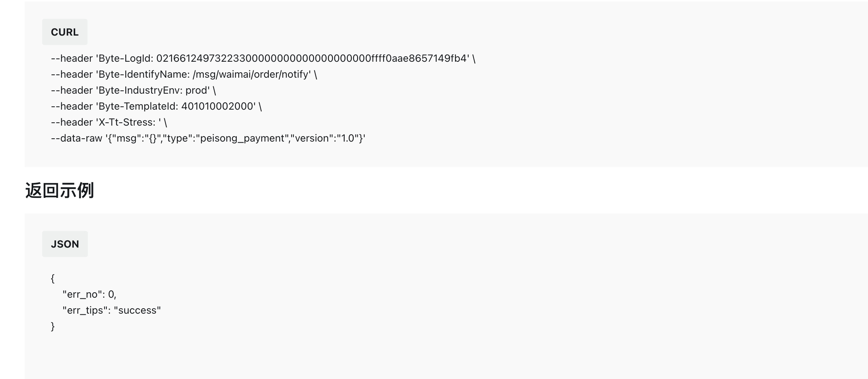Click the Byte-TemplateId header name
The width and height of the screenshot is (868, 379).
pyautogui.click(x=138, y=106)
